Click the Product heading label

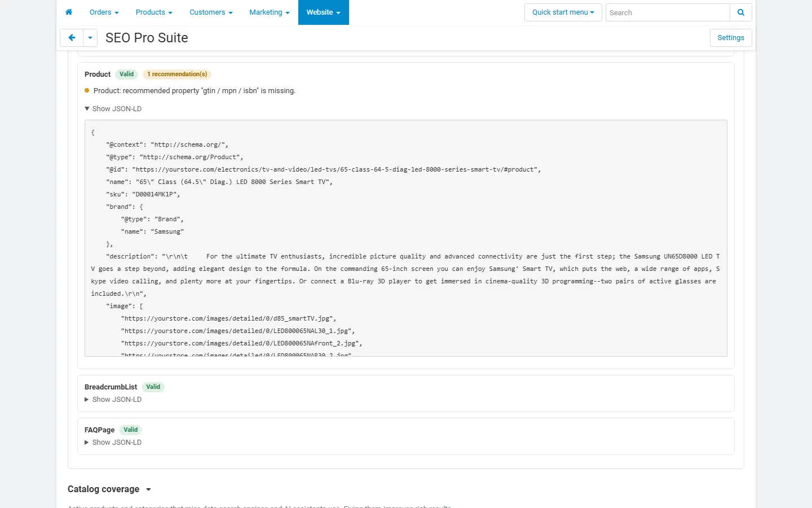tap(98, 75)
